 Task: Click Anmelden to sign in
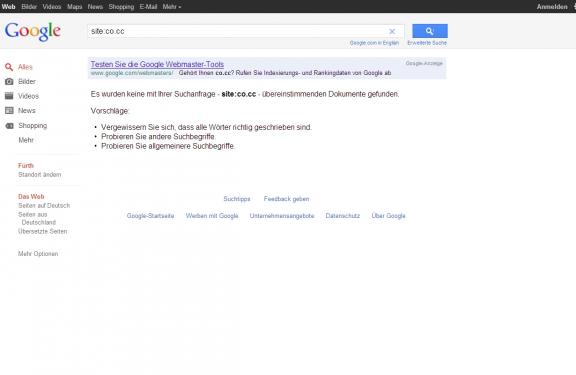pos(552,7)
